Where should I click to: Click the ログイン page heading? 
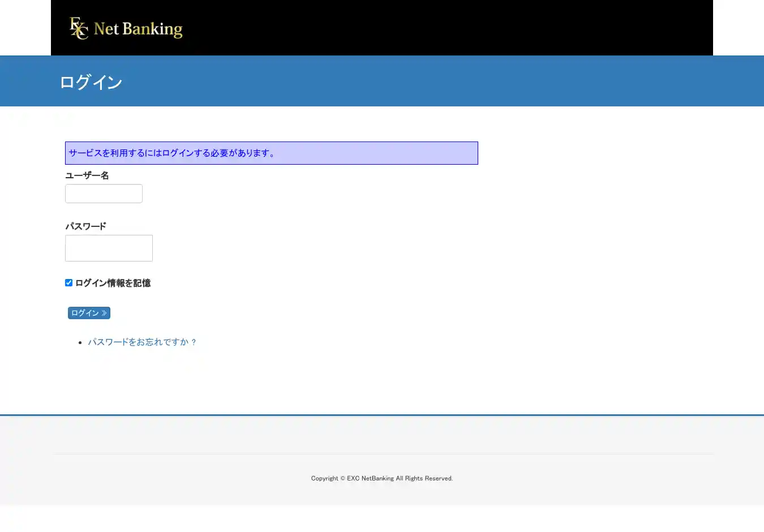coord(91,82)
